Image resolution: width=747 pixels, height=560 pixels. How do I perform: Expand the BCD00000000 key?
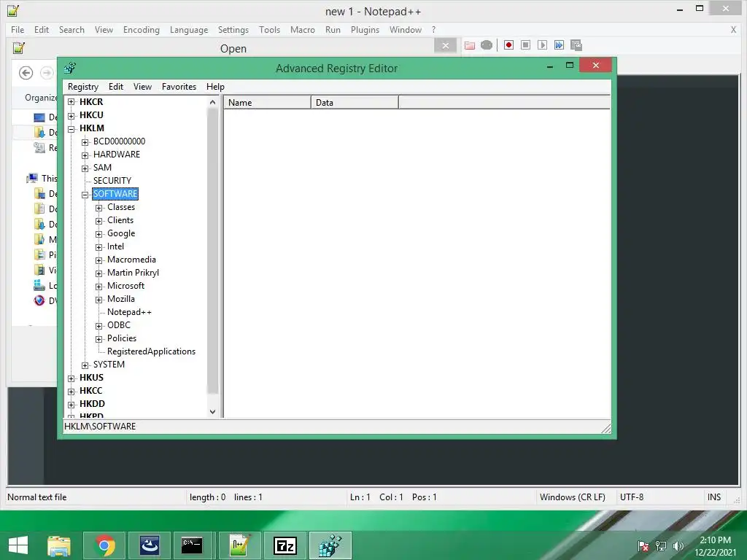(85, 142)
